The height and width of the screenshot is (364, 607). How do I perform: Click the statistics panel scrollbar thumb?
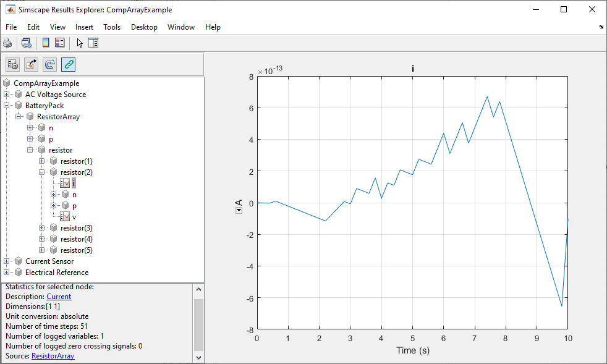pyautogui.click(x=198, y=324)
